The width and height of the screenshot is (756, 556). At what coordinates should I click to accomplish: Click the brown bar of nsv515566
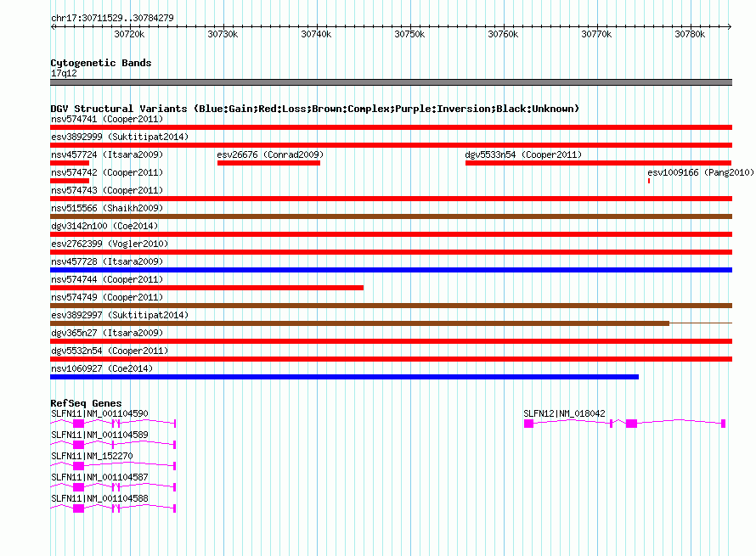point(391,216)
